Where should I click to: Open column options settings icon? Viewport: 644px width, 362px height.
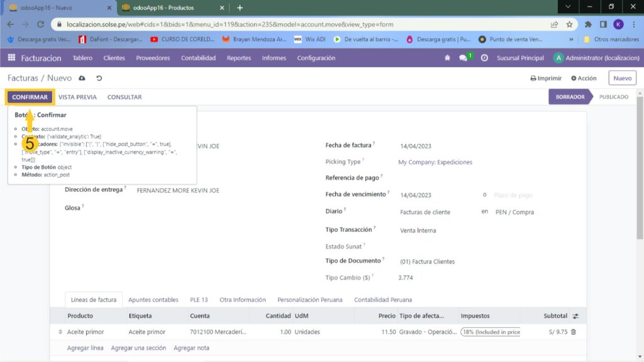point(575,316)
